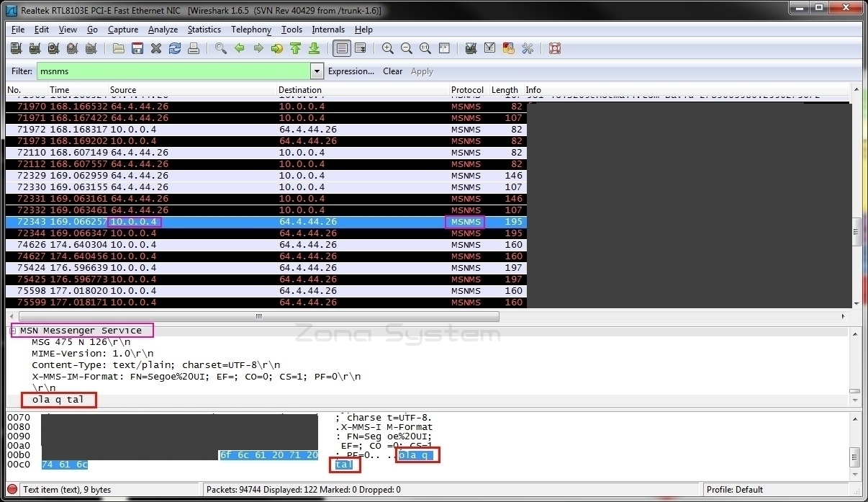The width and height of the screenshot is (868, 502).
Task: Start a new live capture
Action: [53, 48]
